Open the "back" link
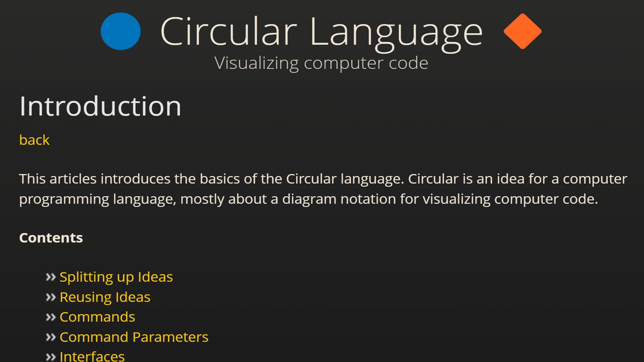The image size is (644, 362). [x=34, y=140]
